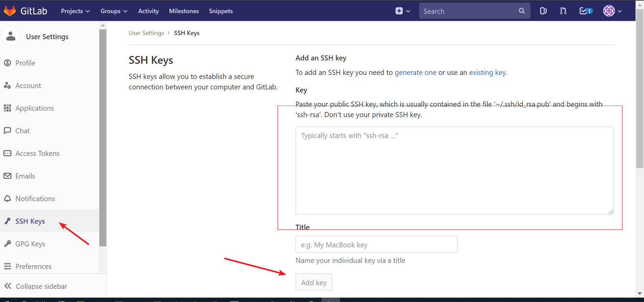Follow the 'generate one' link
Viewport: 644px width, 302px height.
tap(415, 73)
